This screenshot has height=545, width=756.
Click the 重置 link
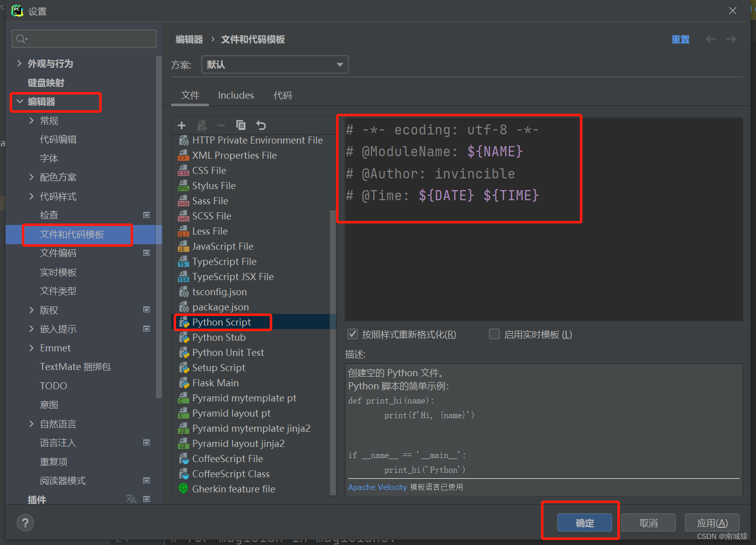(x=680, y=39)
